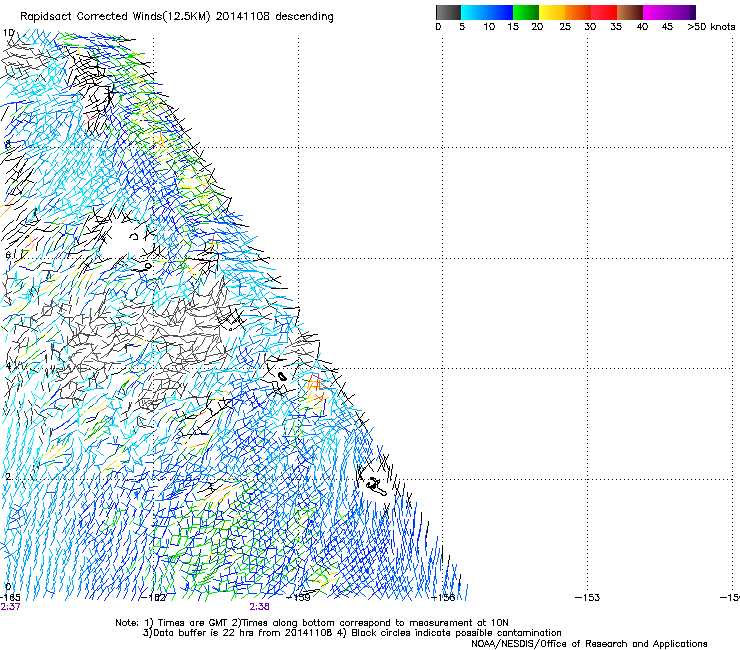Click the gray 0-5 knots color segment
The image size is (740, 650).
[448, 12]
